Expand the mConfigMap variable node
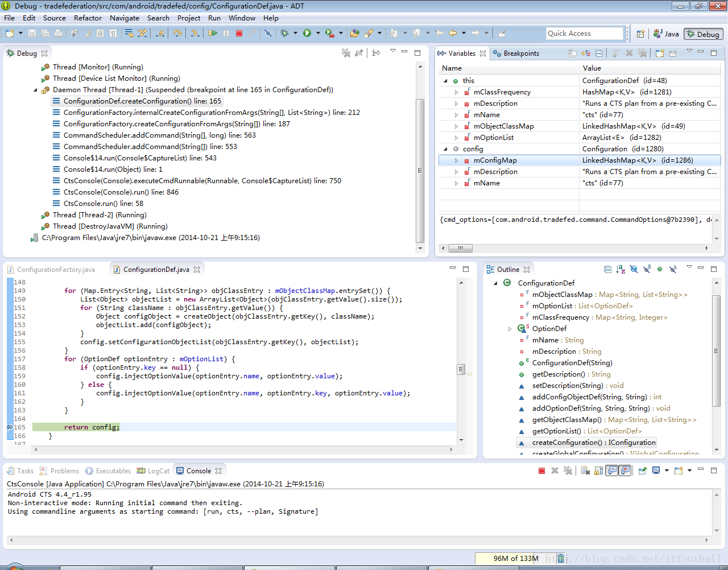Image resolution: width=728 pixels, height=570 pixels. pyautogui.click(x=456, y=160)
